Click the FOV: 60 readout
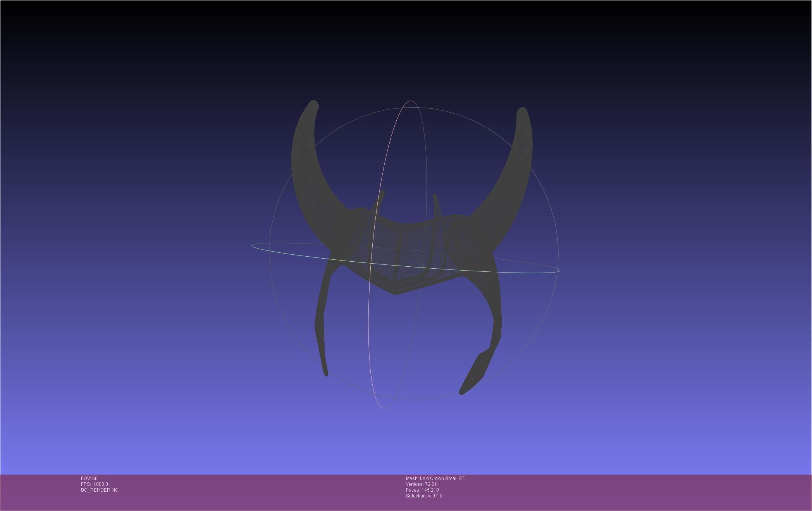812x511 pixels. pyautogui.click(x=89, y=478)
